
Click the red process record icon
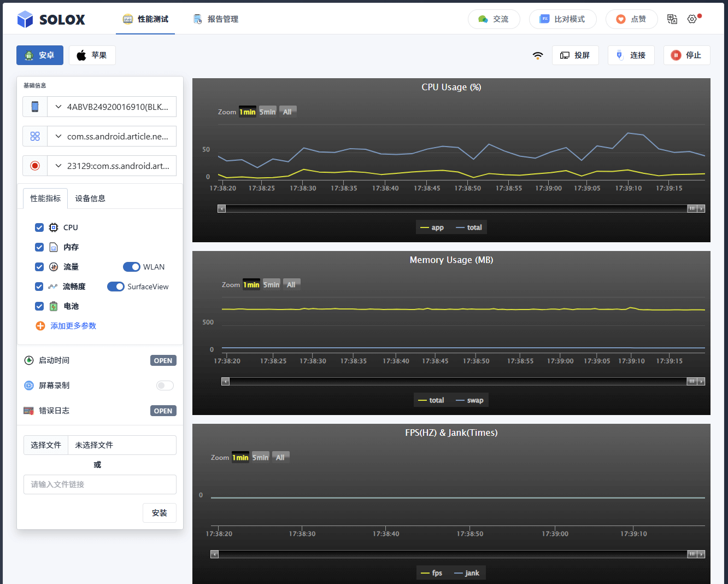35,166
